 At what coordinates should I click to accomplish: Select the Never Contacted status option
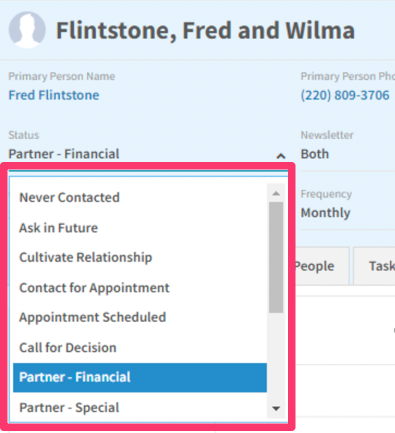tap(140, 197)
